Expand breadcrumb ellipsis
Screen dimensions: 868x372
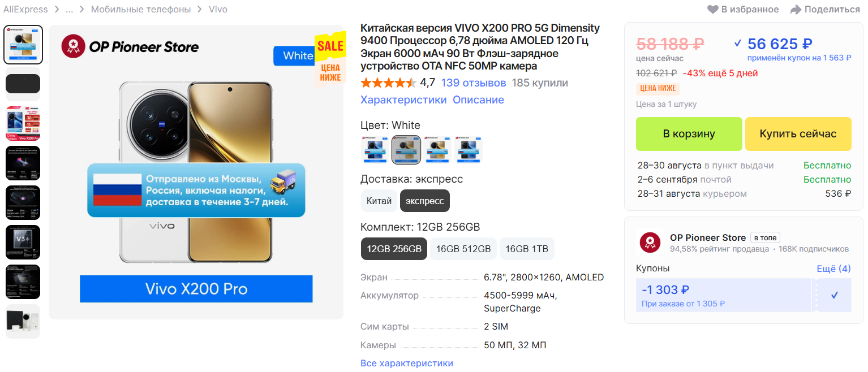69,10
